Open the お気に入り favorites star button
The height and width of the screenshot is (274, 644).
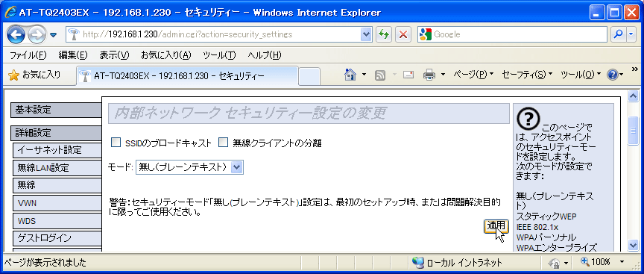click(x=34, y=75)
